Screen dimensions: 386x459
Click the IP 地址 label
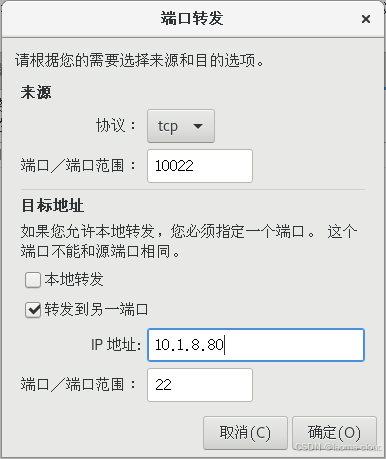pyautogui.click(x=116, y=345)
